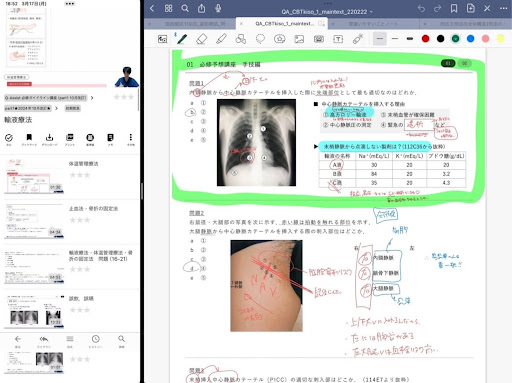Image resolution: width=512 pixels, height=383 pixels.
Task: Select the eraser tool
Action: coord(201,39)
